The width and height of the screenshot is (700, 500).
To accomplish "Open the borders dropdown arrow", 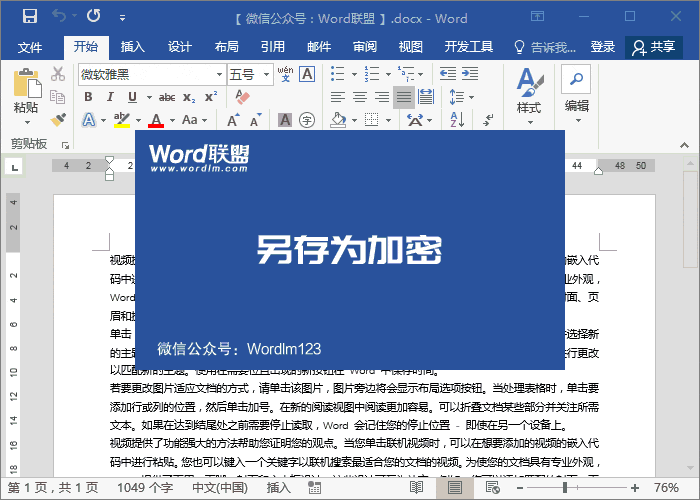I will pos(388,120).
